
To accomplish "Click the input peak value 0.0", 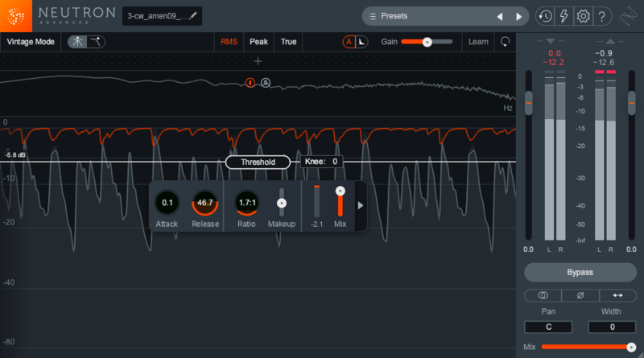I will (x=554, y=53).
